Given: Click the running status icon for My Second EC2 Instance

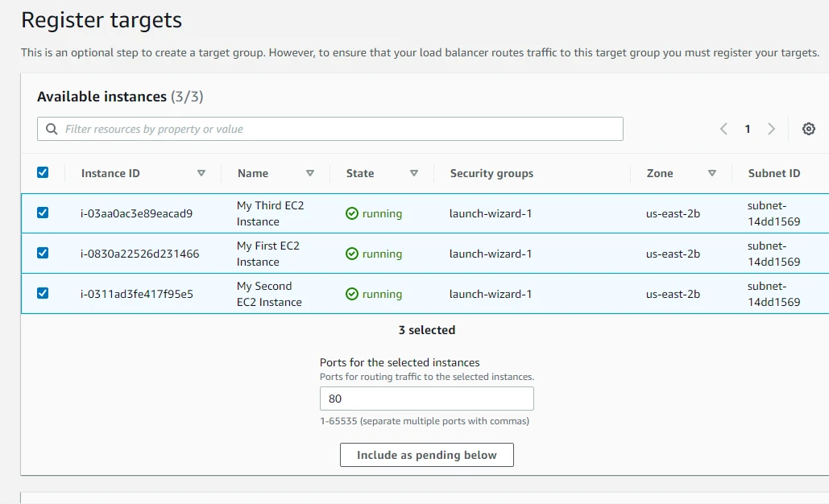Looking at the screenshot, I should coord(352,294).
